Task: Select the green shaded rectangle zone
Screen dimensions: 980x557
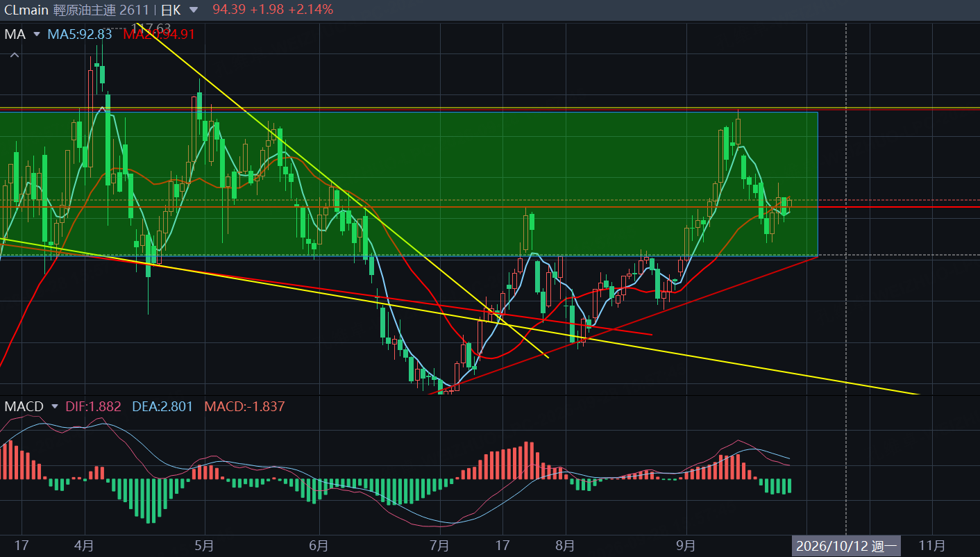Action: pyautogui.click(x=409, y=184)
